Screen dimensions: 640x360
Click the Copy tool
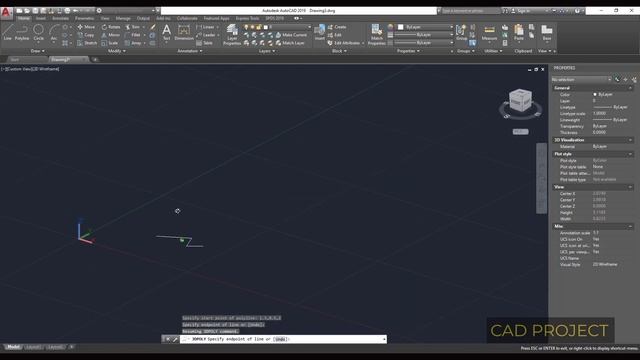[x=86, y=35]
